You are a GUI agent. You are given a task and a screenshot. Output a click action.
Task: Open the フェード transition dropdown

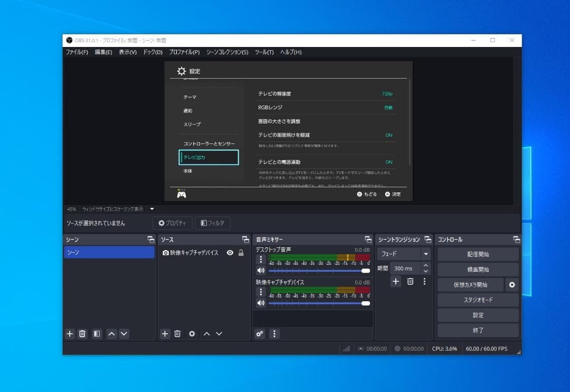[x=425, y=254]
